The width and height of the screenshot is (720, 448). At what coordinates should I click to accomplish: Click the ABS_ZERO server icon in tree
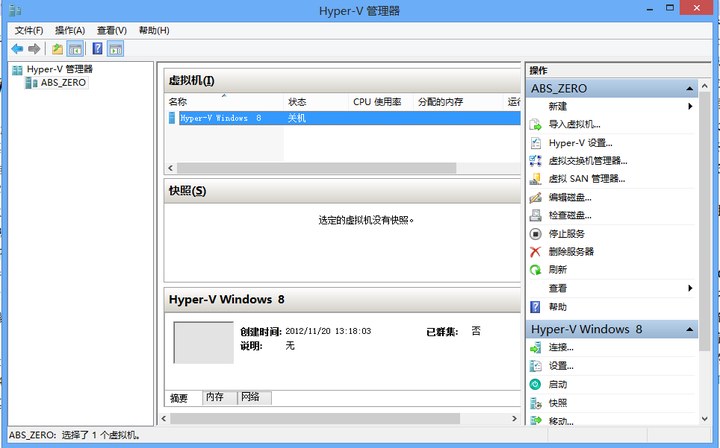point(32,83)
